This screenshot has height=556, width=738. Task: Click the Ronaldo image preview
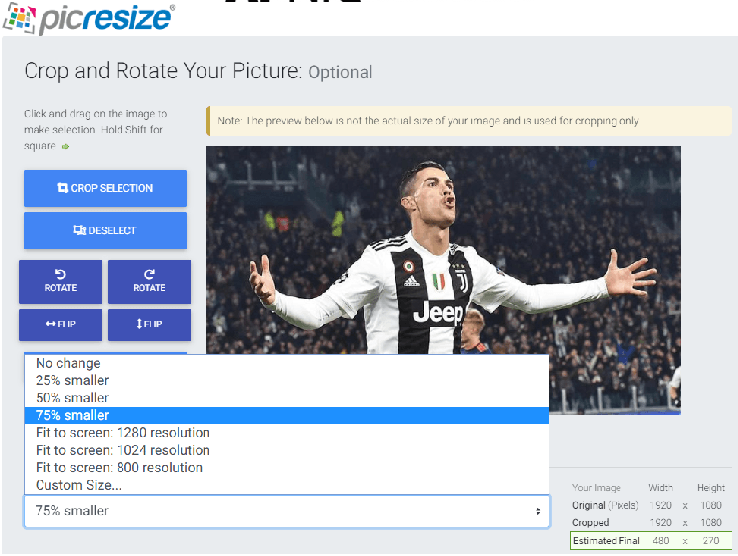443,280
